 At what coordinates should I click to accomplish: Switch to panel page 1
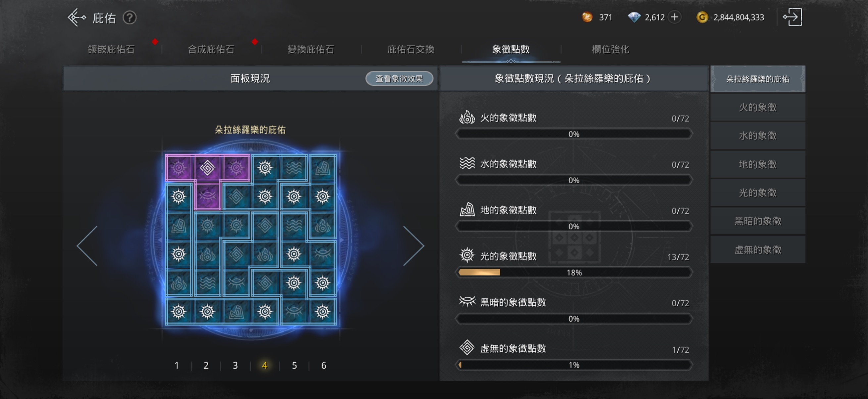176,365
